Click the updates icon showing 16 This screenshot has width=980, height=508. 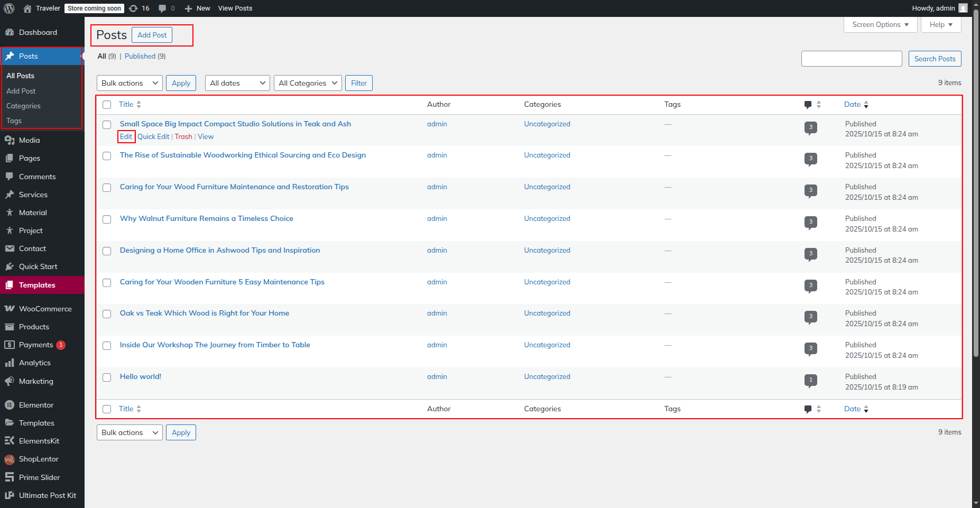click(134, 8)
